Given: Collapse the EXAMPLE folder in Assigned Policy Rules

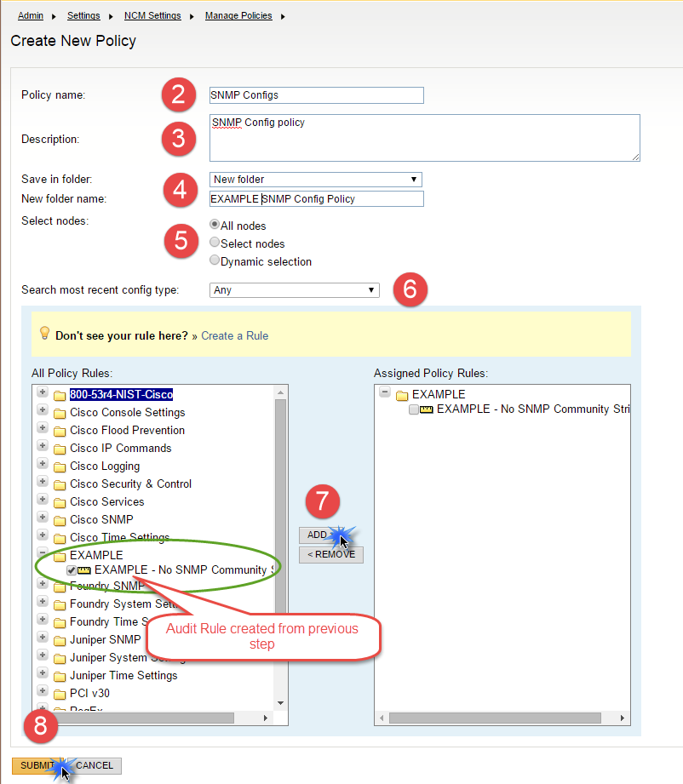Looking at the screenshot, I should [385, 392].
